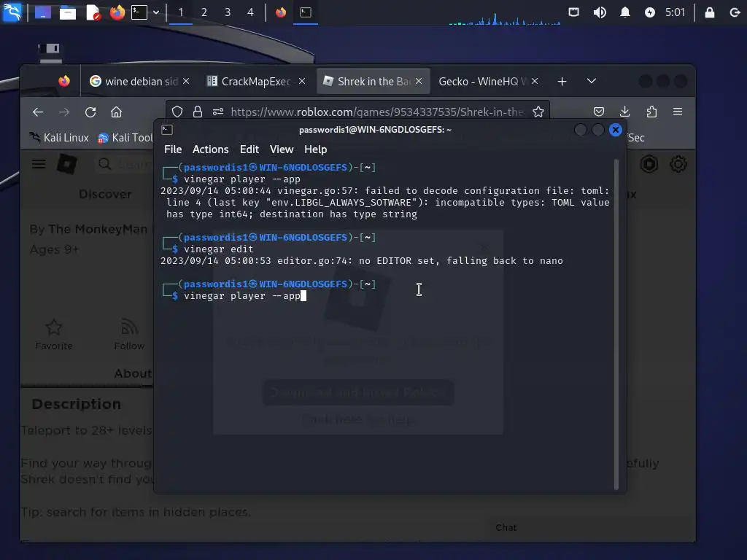Close the 'Shrek in the Ba' tab
Image resolution: width=747 pixels, height=560 pixels.
(418, 82)
